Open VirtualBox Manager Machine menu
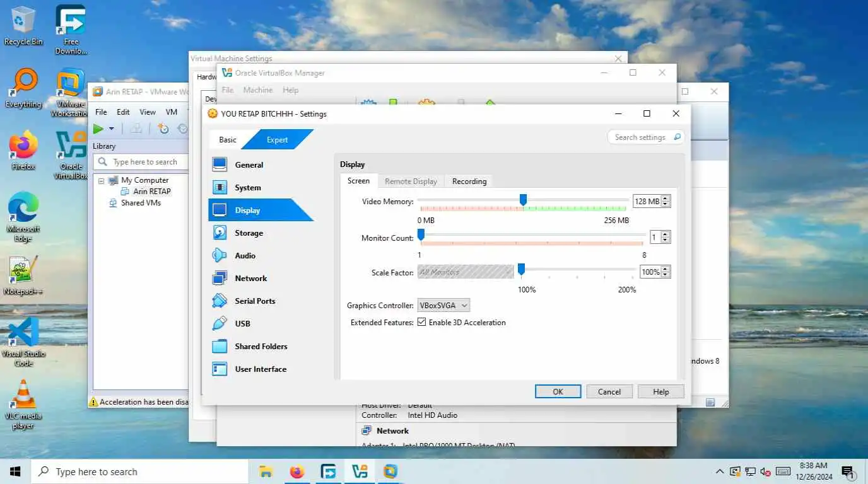Image resolution: width=868 pixels, height=484 pixels. 258,90
